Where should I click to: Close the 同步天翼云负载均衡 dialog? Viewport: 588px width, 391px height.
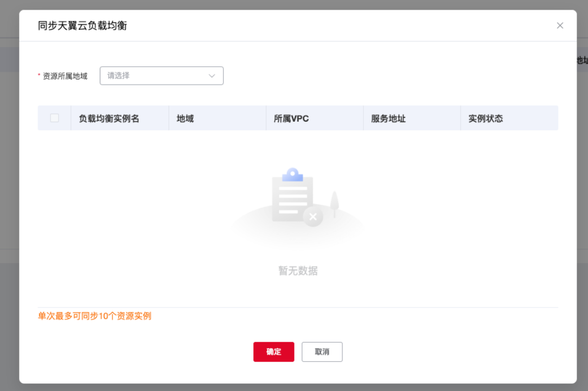[x=559, y=26]
